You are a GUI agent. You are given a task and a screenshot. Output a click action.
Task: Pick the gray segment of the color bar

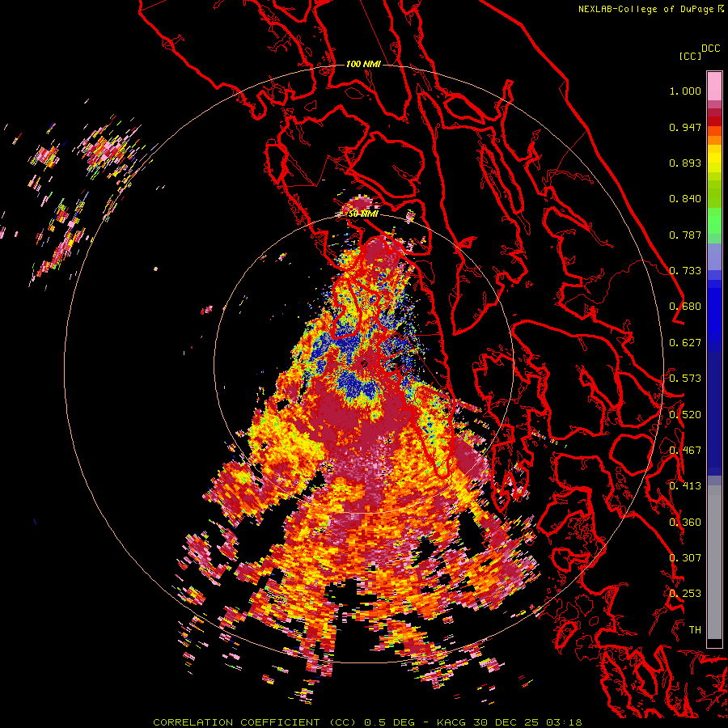(714, 562)
